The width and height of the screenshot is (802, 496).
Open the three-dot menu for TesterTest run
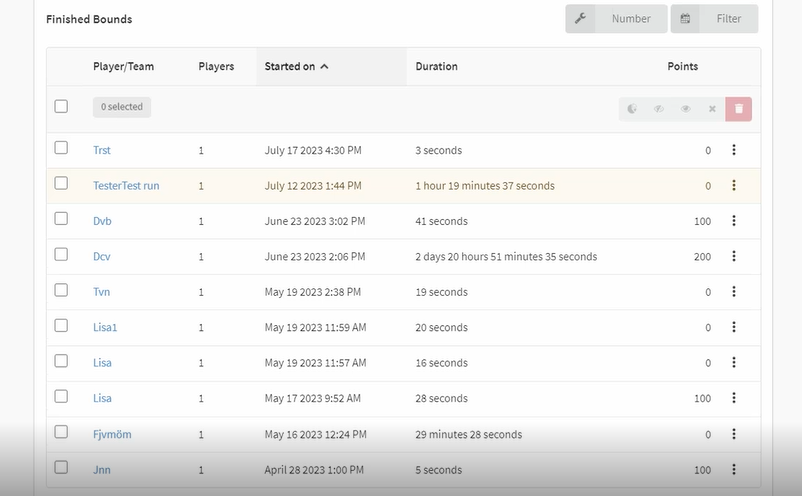coord(734,185)
